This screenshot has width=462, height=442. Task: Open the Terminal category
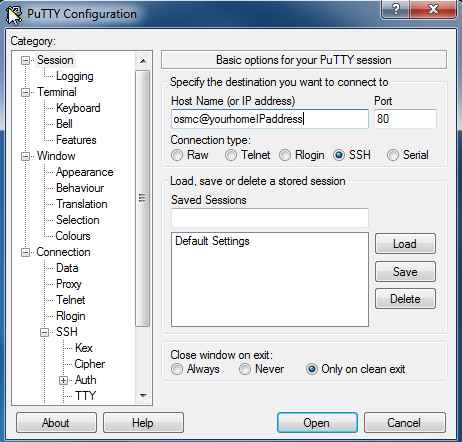pyautogui.click(x=57, y=92)
